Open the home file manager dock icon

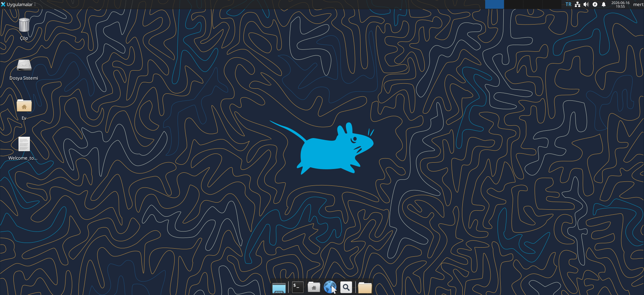(314, 287)
